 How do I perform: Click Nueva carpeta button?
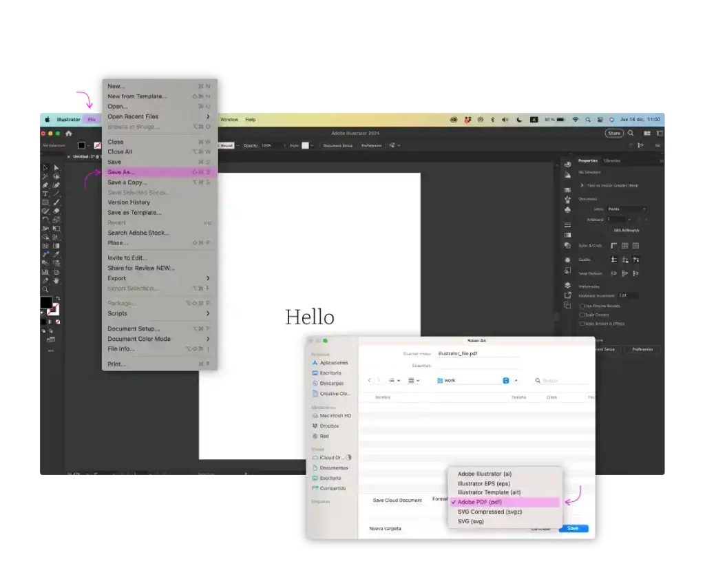pos(386,529)
